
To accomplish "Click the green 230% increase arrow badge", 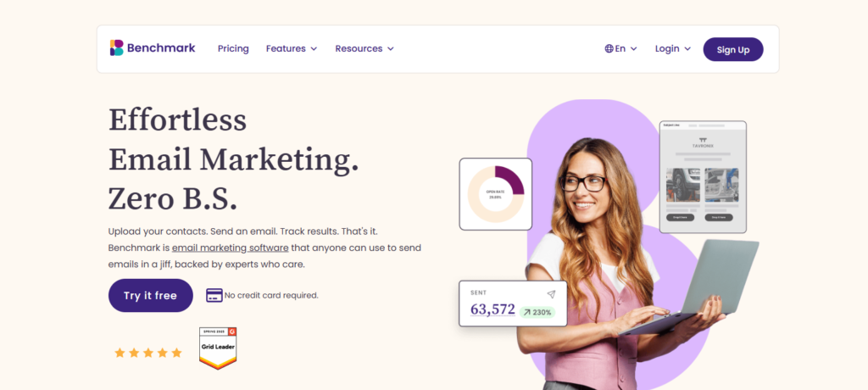I will click(x=537, y=313).
